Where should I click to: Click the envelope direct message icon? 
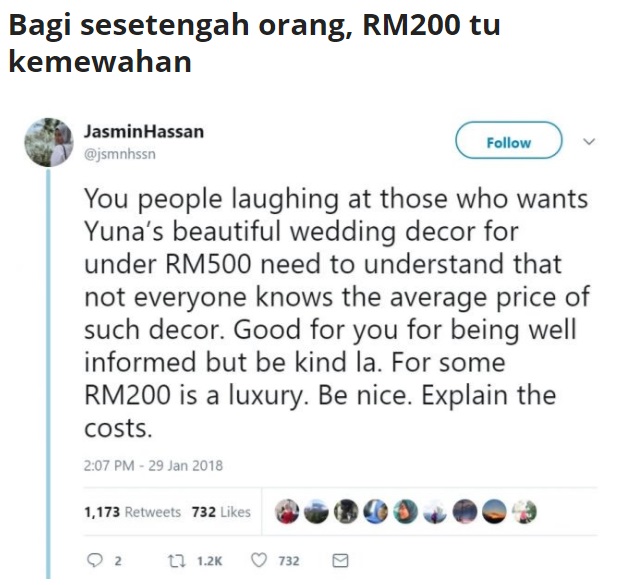click(x=340, y=561)
